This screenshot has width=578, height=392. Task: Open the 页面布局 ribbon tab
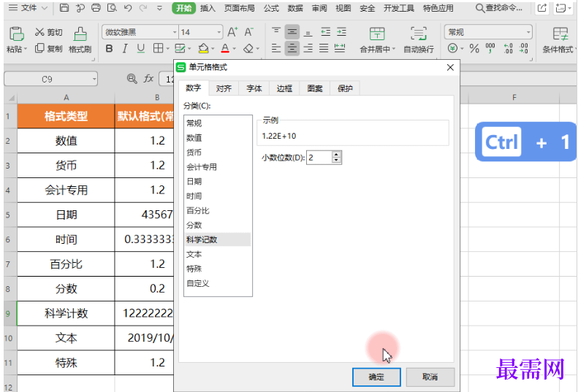(x=239, y=8)
